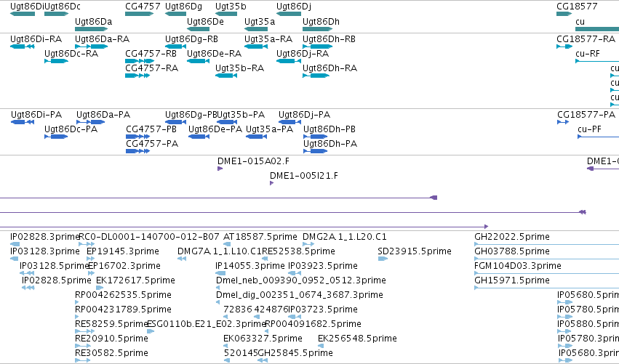Screen dimensions: 619x364
Task: Click the AT18587.5prime EST glyph
Action: pyautogui.click(x=227, y=244)
